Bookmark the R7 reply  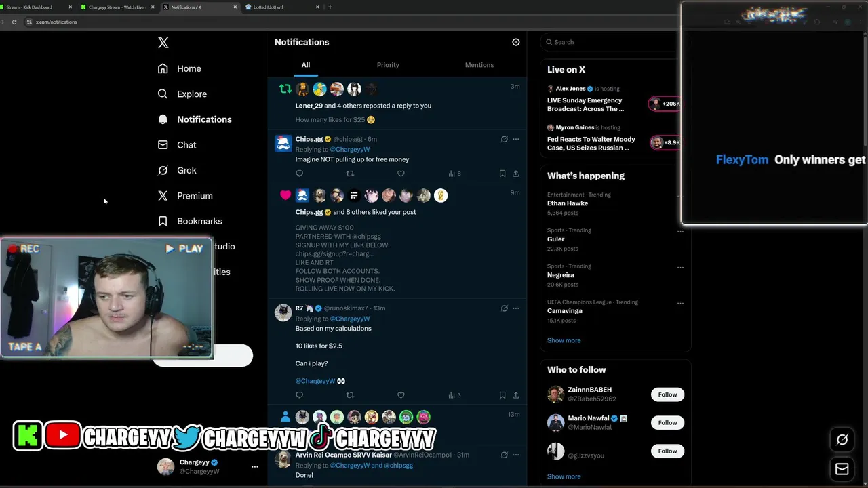pyautogui.click(x=502, y=395)
